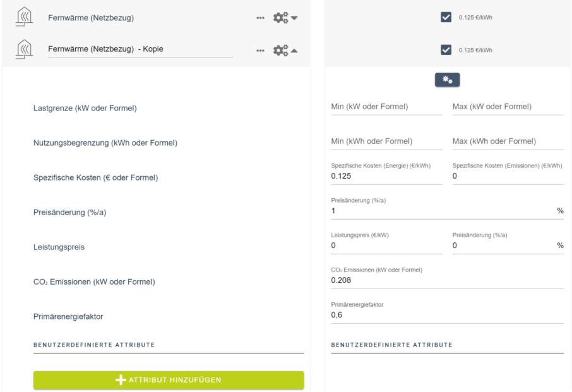The width and height of the screenshot is (572, 392).
Task: Edit the Fernwärme (Netzbezug) - Kopie name field
Action: 140,49
